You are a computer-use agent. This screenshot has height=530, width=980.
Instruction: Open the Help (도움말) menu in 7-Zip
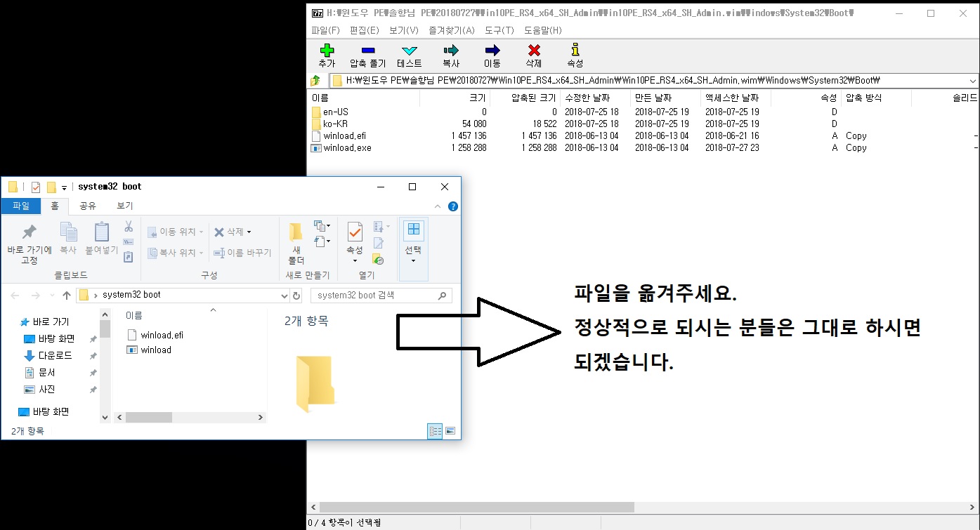tap(542, 31)
